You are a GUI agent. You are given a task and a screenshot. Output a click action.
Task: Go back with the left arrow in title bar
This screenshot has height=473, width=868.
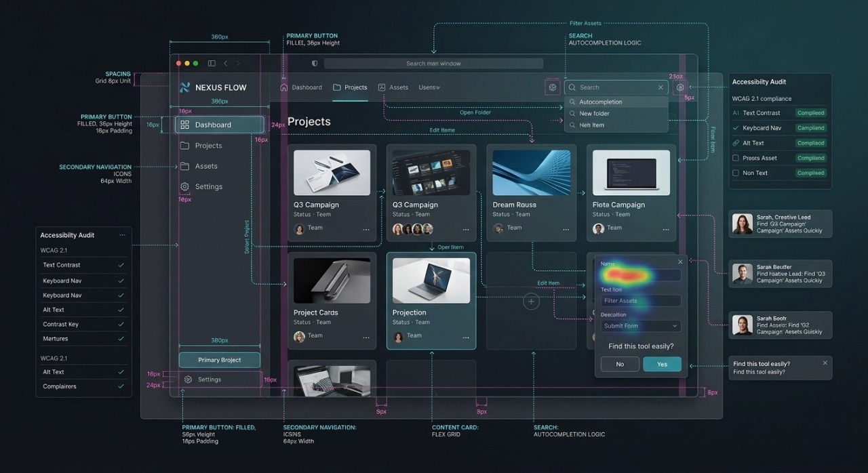[226, 63]
